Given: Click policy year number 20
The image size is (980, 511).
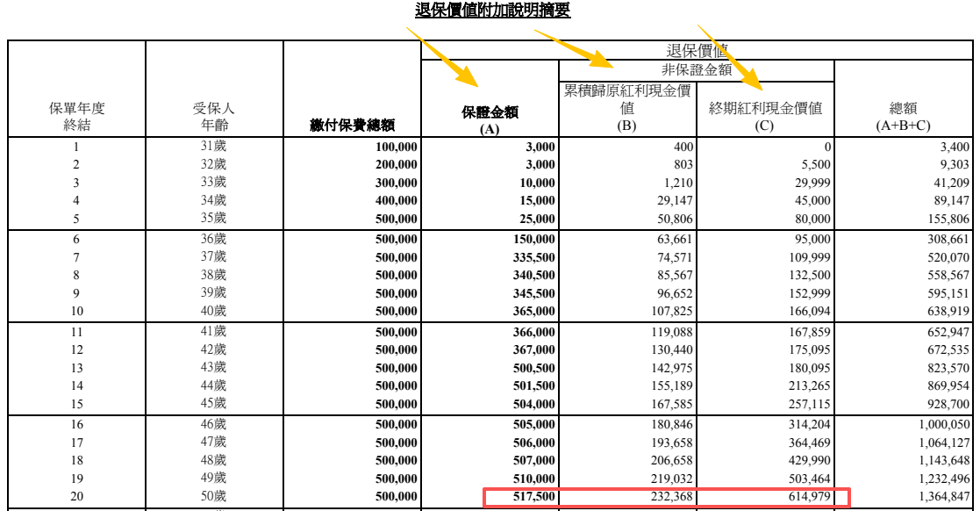Looking at the screenshot, I should 76,497.
